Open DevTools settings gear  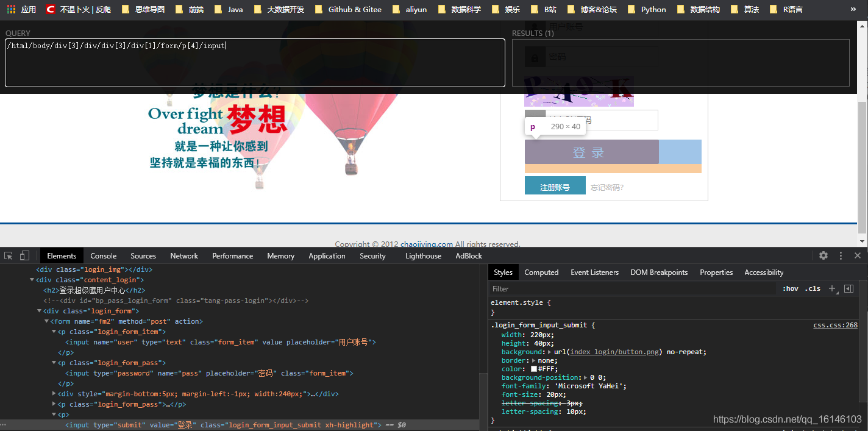pyautogui.click(x=824, y=255)
